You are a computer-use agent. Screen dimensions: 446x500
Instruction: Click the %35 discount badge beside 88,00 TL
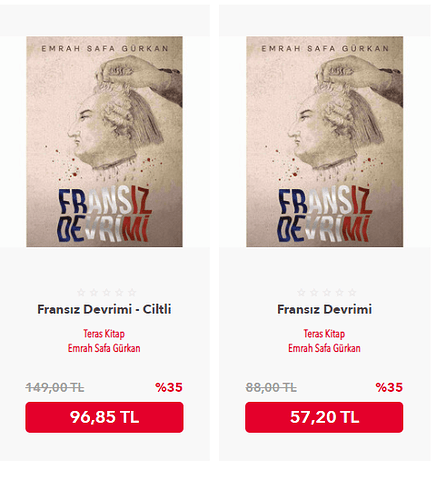coord(389,387)
